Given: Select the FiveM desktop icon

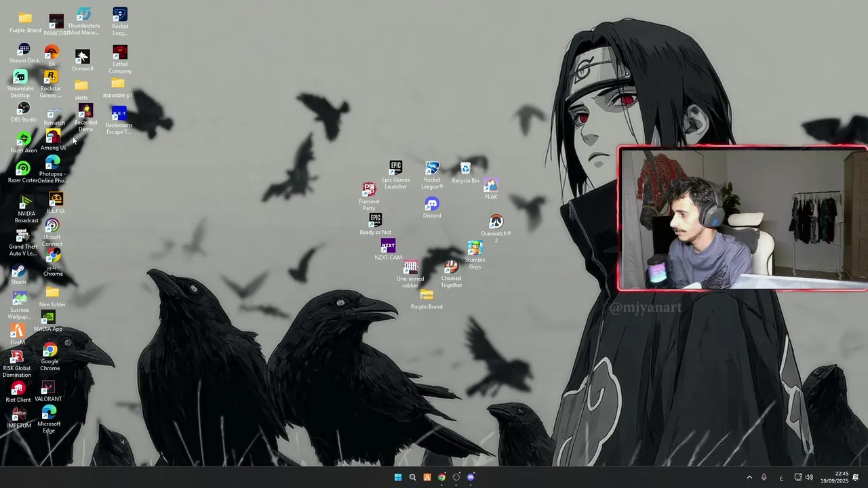Looking at the screenshot, I should pos(18,335).
